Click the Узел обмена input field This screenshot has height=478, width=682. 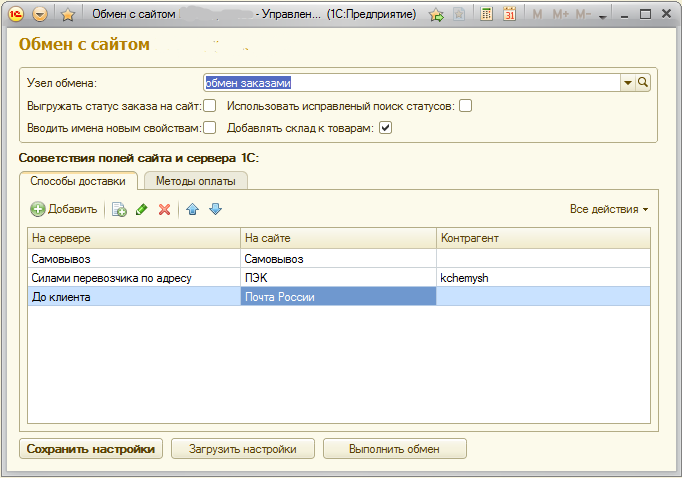click(x=412, y=83)
